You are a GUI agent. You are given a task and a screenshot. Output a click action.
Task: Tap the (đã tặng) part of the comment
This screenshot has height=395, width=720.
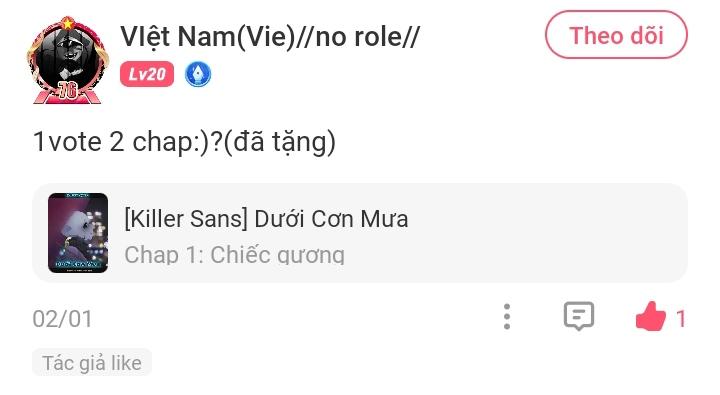click(279, 142)
